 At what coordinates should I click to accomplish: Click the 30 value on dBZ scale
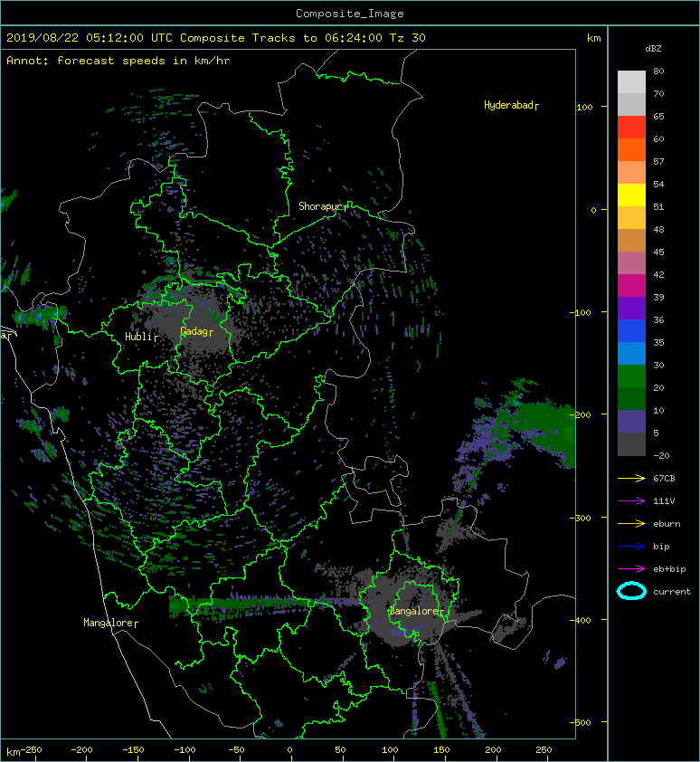point(658,365)
